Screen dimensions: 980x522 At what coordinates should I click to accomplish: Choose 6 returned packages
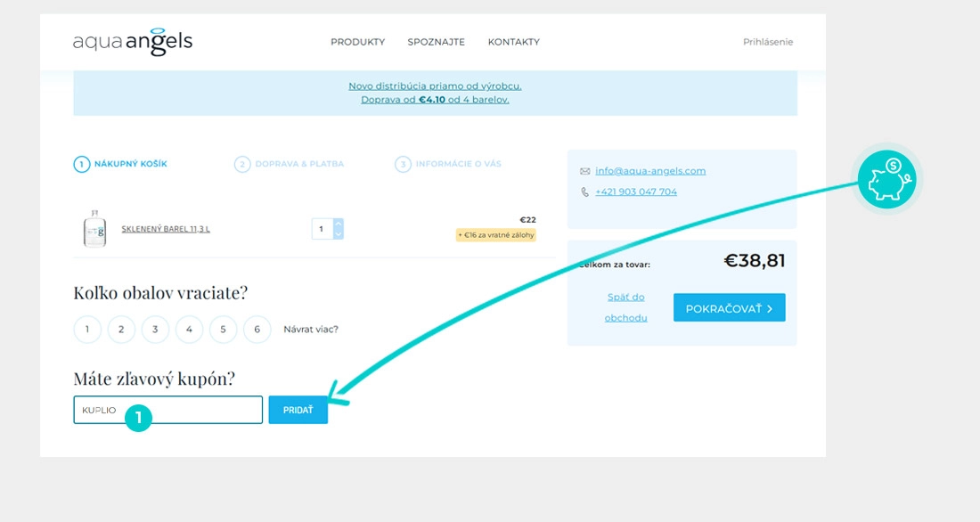click(257, 330)
